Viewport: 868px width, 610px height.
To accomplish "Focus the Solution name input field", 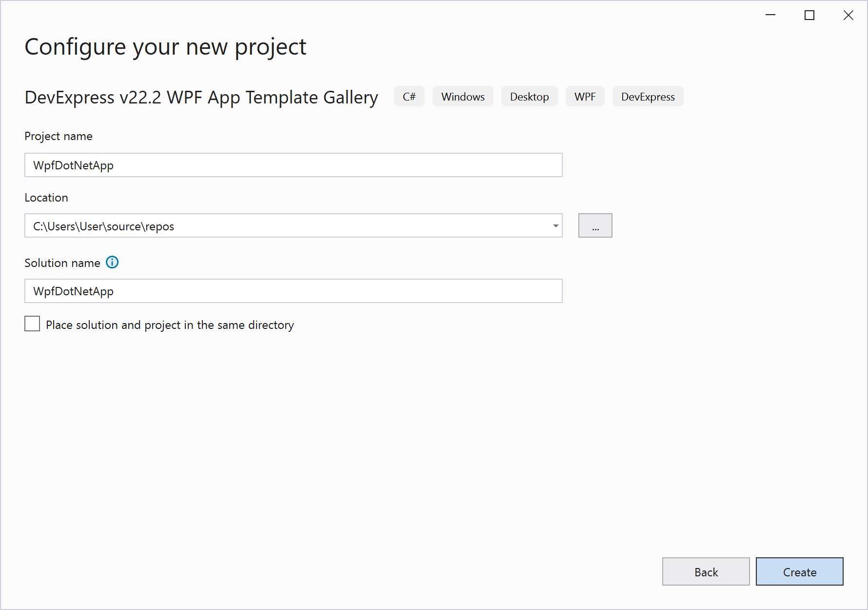I will click(293, 291).
